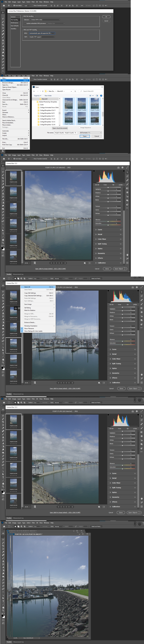Open All Formats dropdown in Open dialog
The image size is (144, 644).
click(x=91, y=133)
